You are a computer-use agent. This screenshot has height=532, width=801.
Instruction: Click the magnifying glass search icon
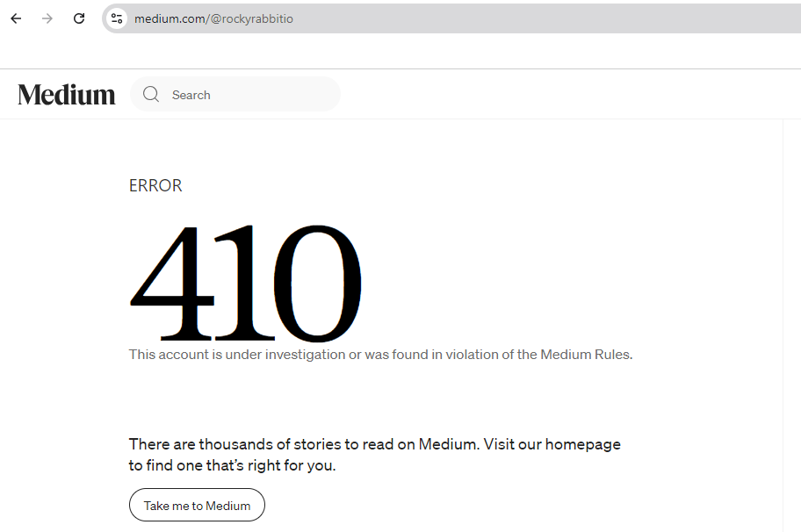[x=151, y=94]
